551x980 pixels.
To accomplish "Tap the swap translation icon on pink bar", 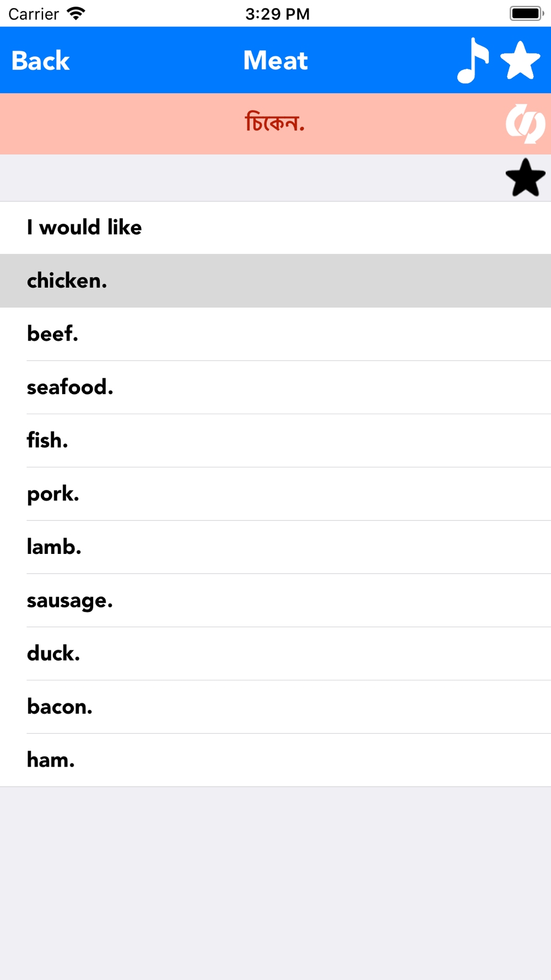I will click(x=525, y=123).
